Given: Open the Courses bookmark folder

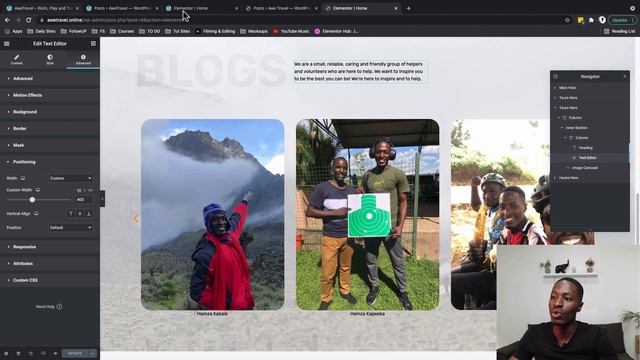Looking at the screenshot, I should (122, 31).
